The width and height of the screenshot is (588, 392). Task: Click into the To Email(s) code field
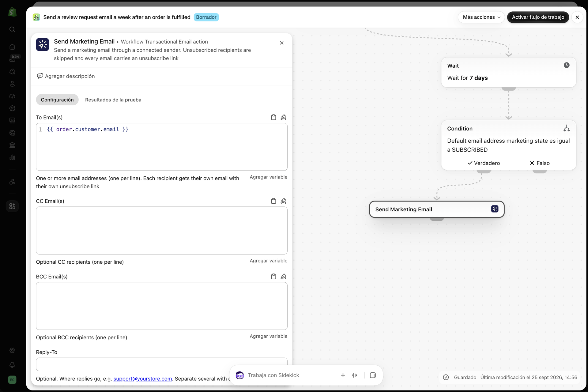(x=162, y=147)
